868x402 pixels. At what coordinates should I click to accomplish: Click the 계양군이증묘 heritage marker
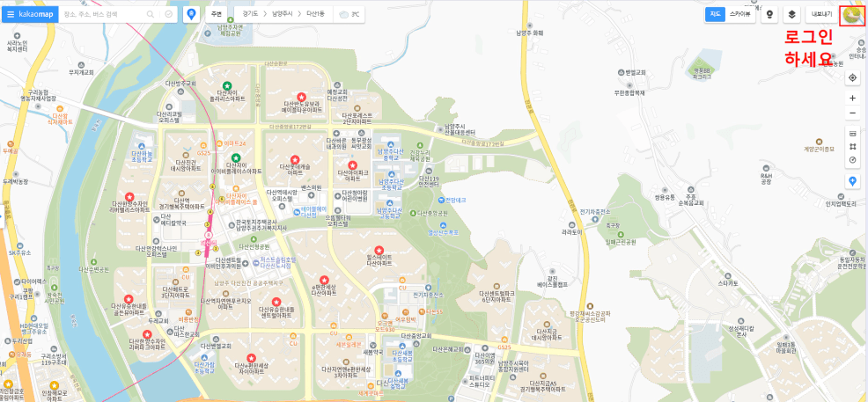coord(820,141)
